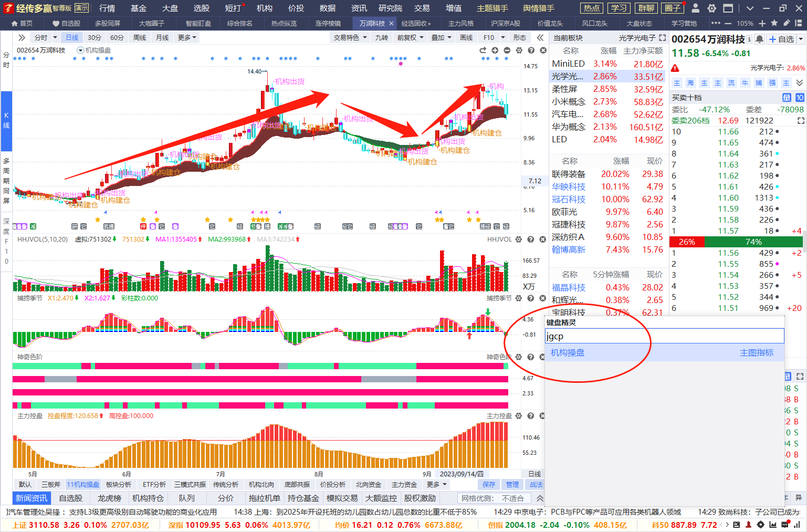Open HHJVOL indicator settings gear
Viewport: 807px width, 532px height.
[x=519, y=239]
